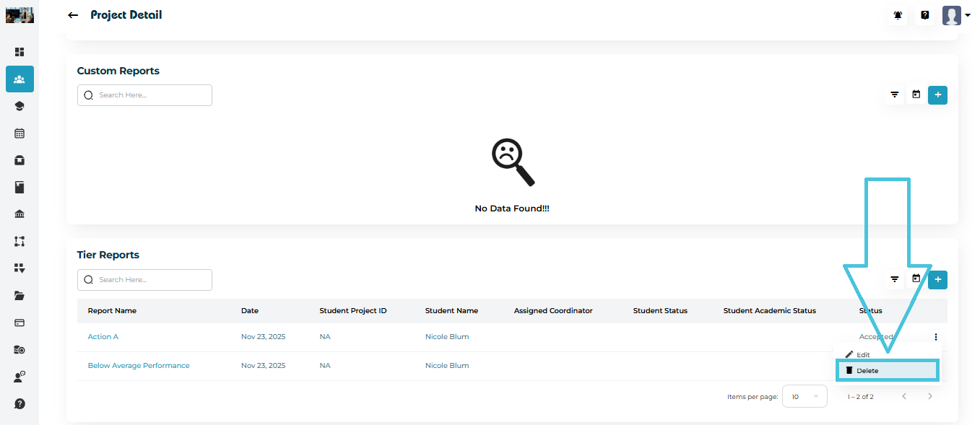Select the graduation cap sidebar icon
The width and height of the screenshot is (980, 425).
[x=19, y=106]
